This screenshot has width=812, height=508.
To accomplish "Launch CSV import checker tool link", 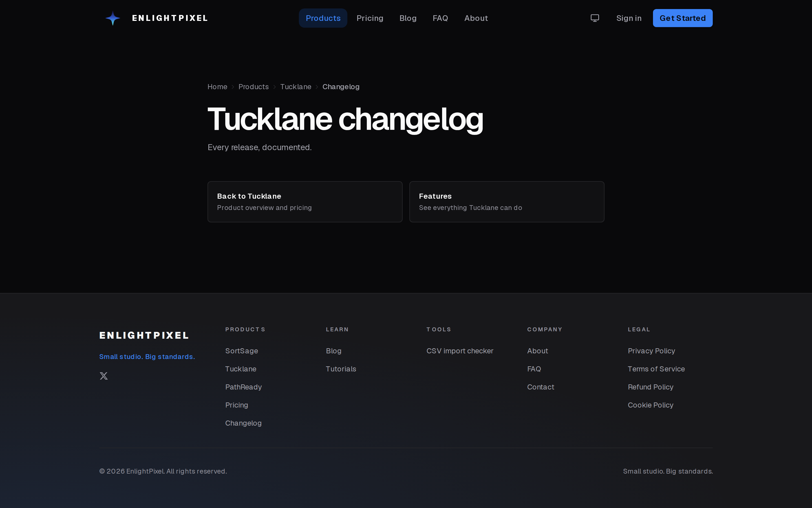I will 460,351.
